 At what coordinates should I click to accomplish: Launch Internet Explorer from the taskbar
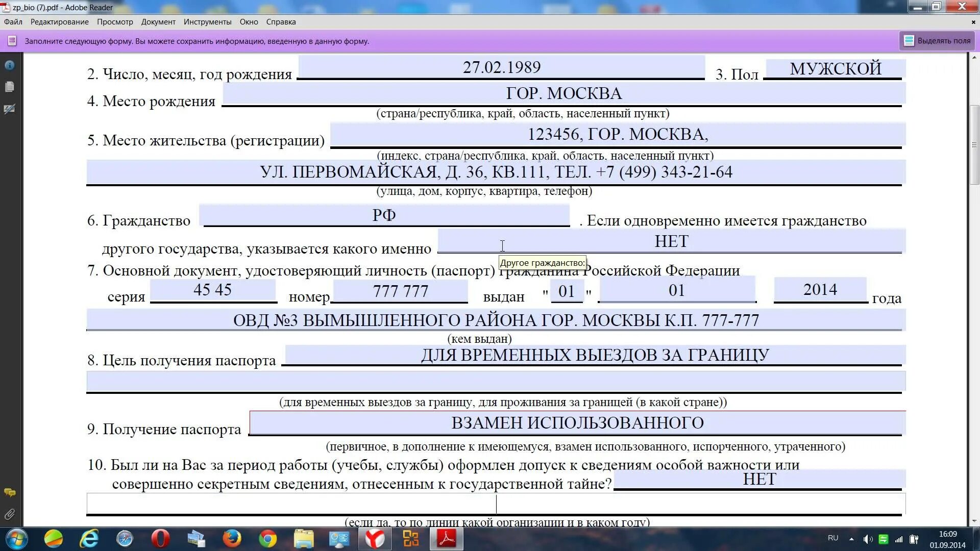89,539
